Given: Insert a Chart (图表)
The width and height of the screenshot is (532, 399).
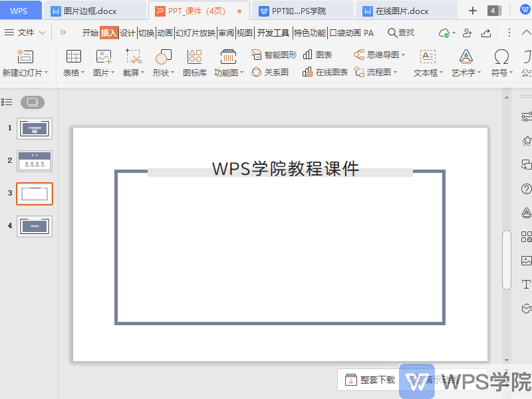Looking at the screenshot, I should point(317,55).
